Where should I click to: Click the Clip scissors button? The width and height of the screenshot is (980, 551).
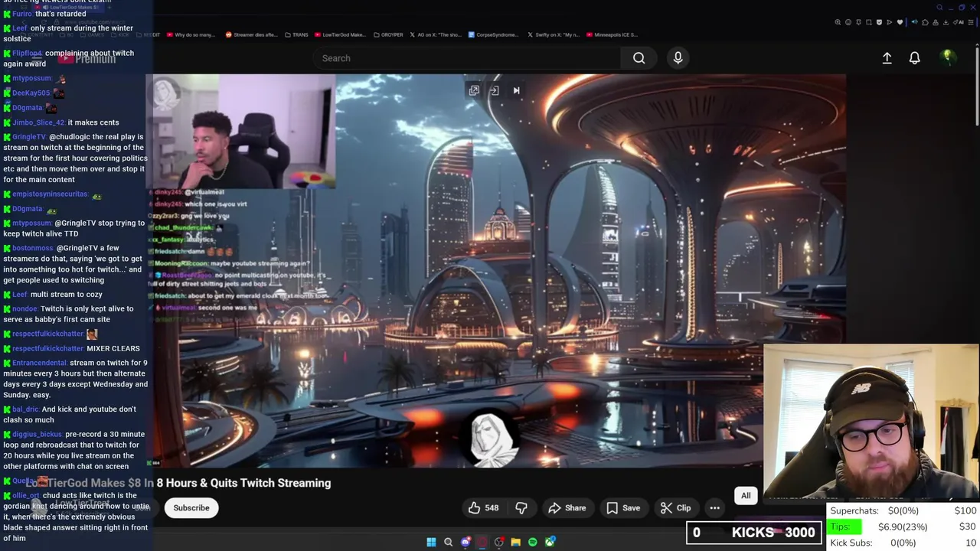[675, 507]
